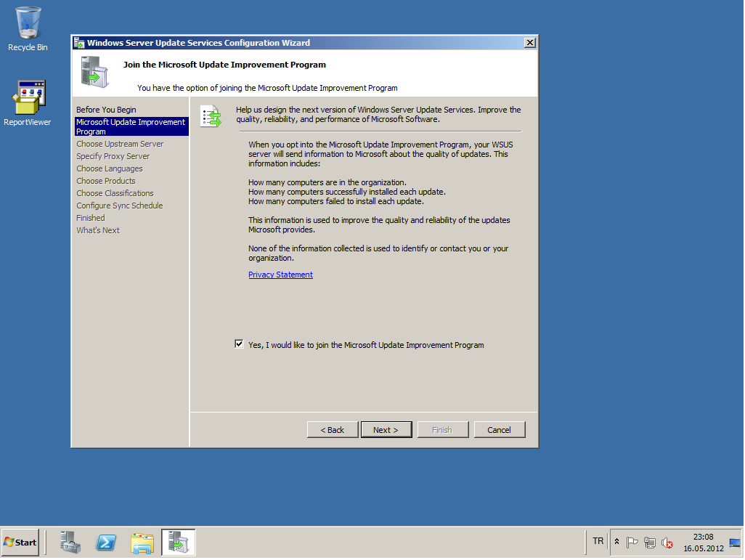Image resolution: width=745 pixels, height=560 pixels.
Task: Select the Microsoft Update Improvement Program step
Action: pos(131,127)
